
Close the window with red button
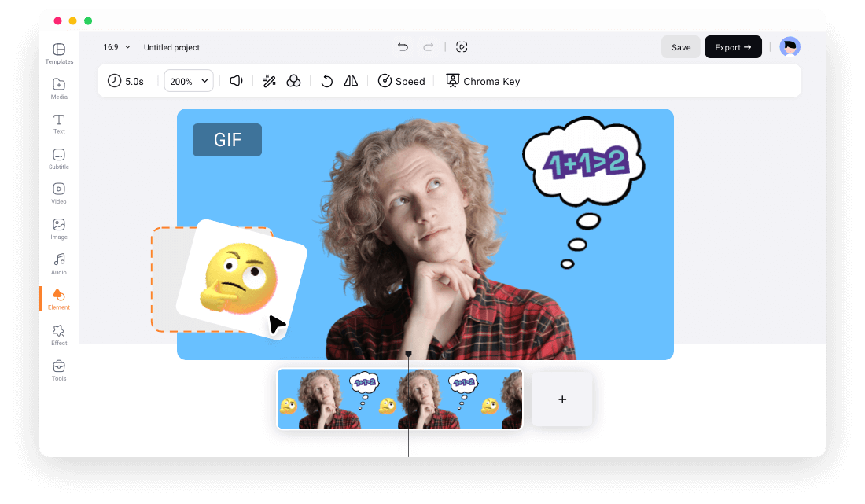tap(57, 21)
